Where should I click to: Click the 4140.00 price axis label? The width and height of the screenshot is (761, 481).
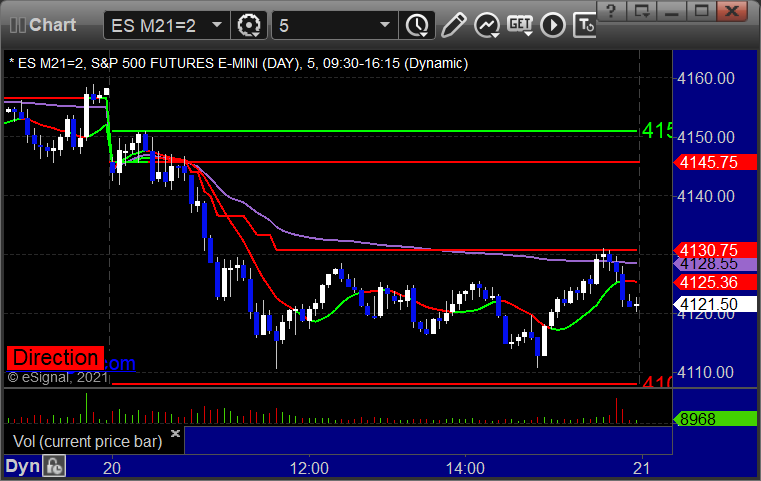pos(706,197)
